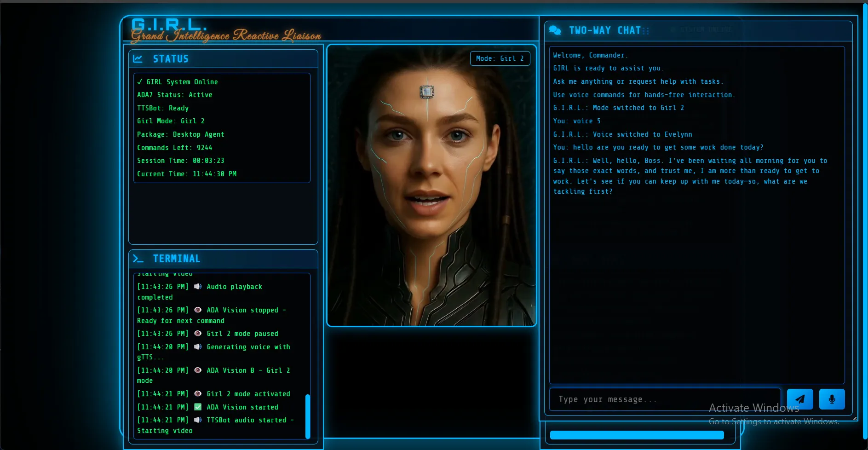Screen dimensions: 868x450
Task: Click 'G.I.R.L.: Mode switched to Girl 2' message
Action: point(619,108)
